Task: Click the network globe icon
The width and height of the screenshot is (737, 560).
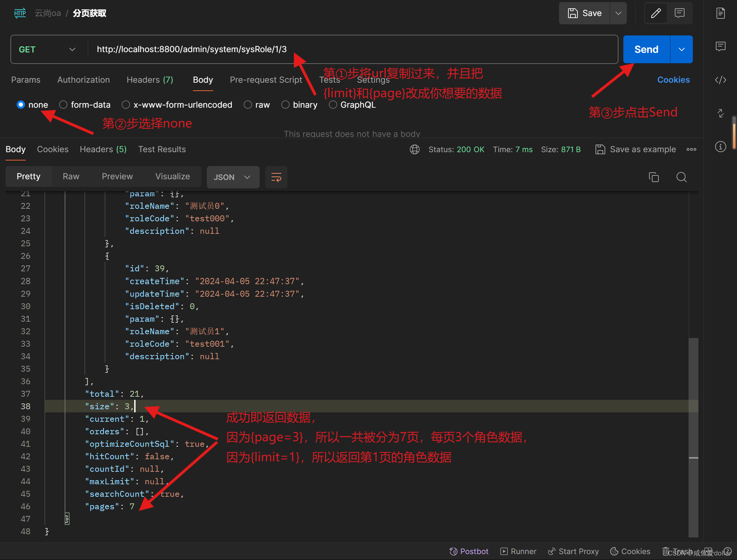Action: coord(414,149)
